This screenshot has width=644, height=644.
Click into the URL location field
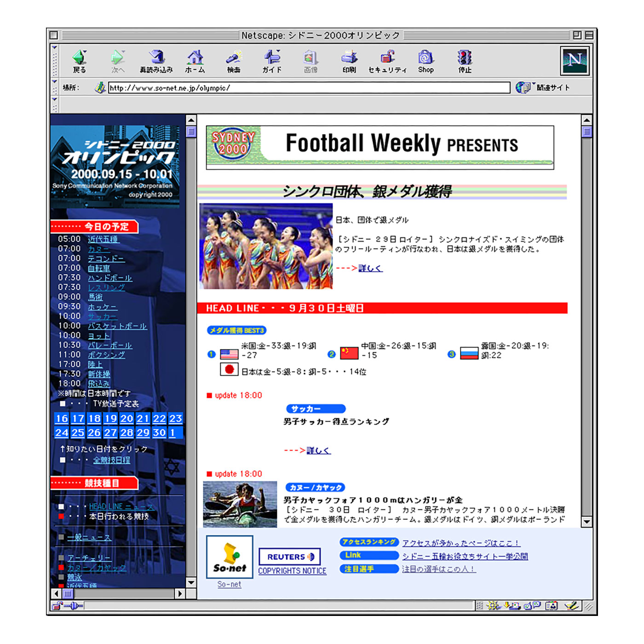(308, 88)
